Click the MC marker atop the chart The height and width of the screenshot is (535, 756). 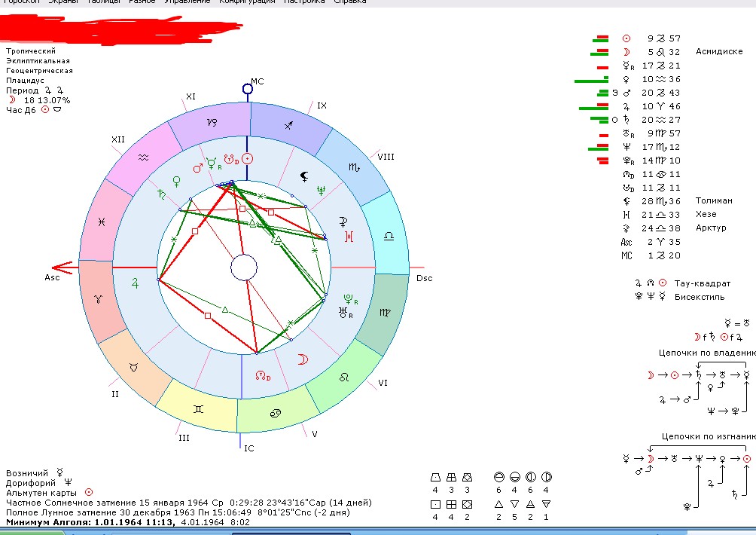[247, 88]
